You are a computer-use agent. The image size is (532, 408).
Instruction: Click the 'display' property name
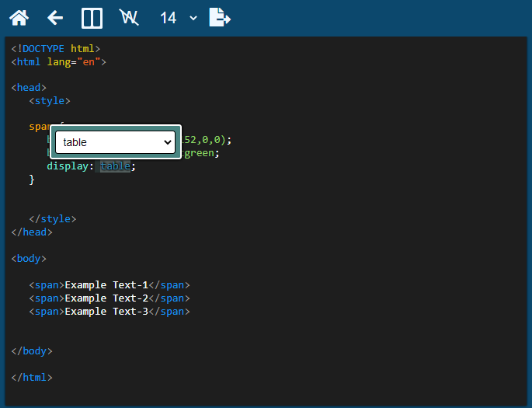(68, 166)
